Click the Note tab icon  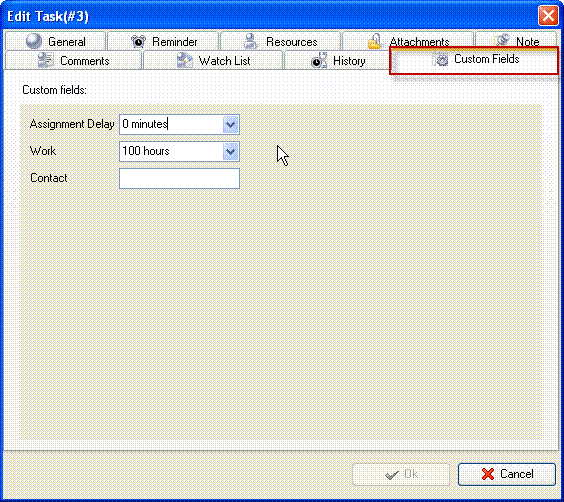click(x=502, y=41)
